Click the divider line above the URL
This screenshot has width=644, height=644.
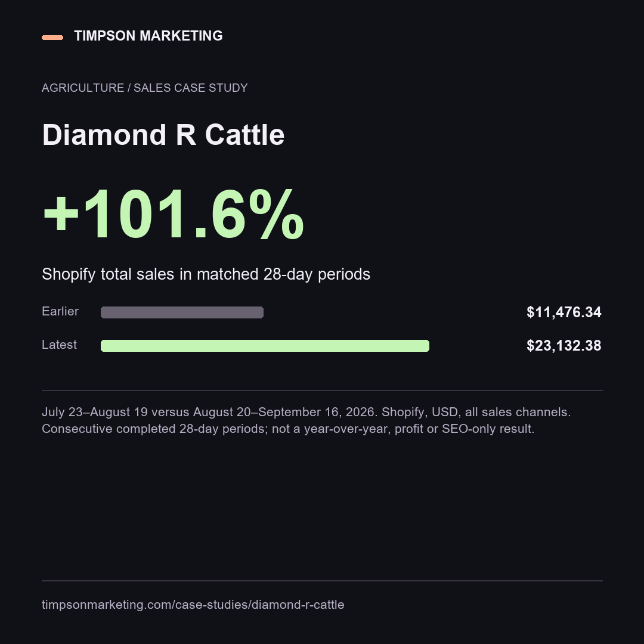coord(322,581)
